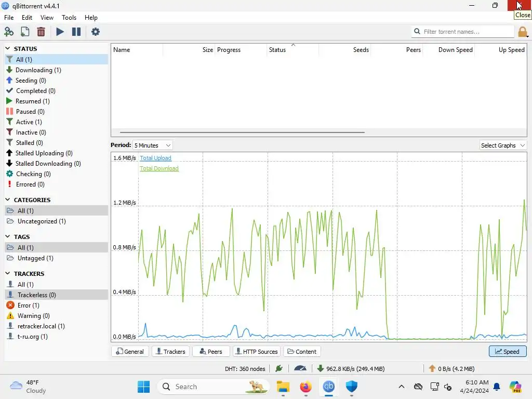Click the Pause toolbar icon
The height and width of the screenshot is (399, 532).
pyautogui.click(x=76, y=32)
